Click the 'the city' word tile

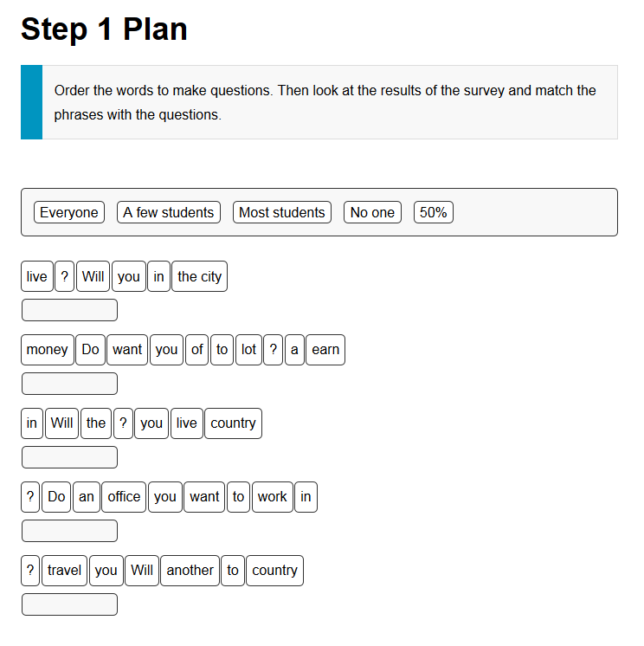[x=199, y=276]
